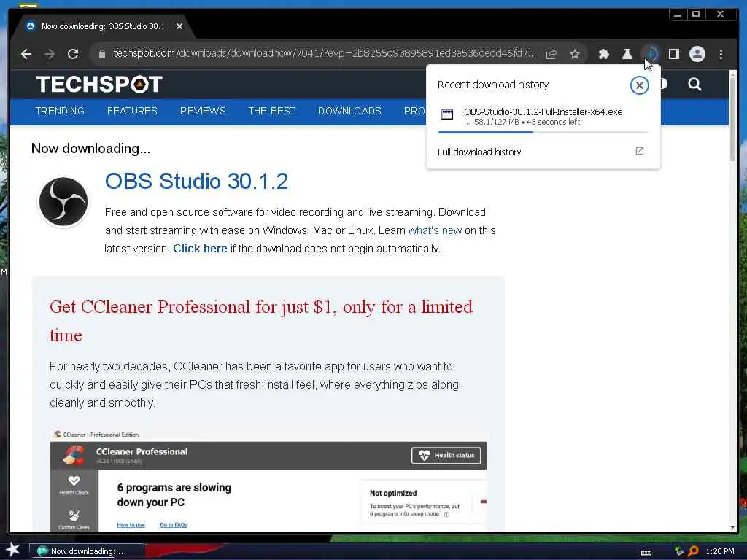Screen dimensions: 747x560
Task: Click the share page icon in address bar
Action: tap(551, 54)
